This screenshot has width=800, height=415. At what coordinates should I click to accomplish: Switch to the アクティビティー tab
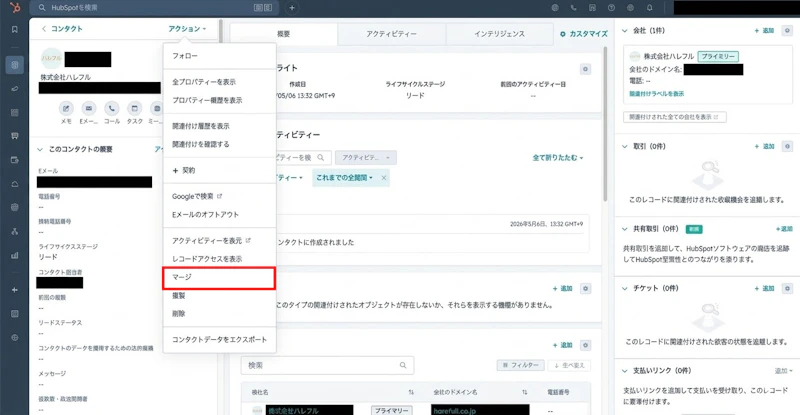[x=391, y=34]
